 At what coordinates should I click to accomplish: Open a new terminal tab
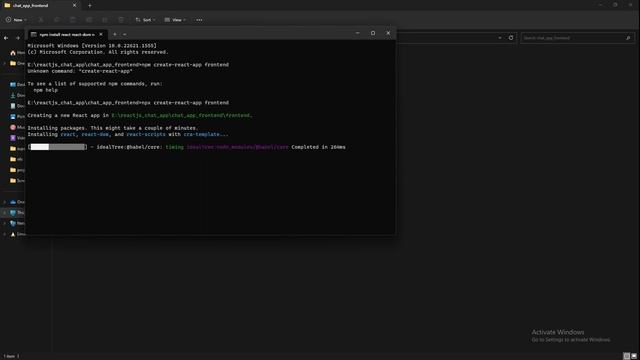pos(115,34)
